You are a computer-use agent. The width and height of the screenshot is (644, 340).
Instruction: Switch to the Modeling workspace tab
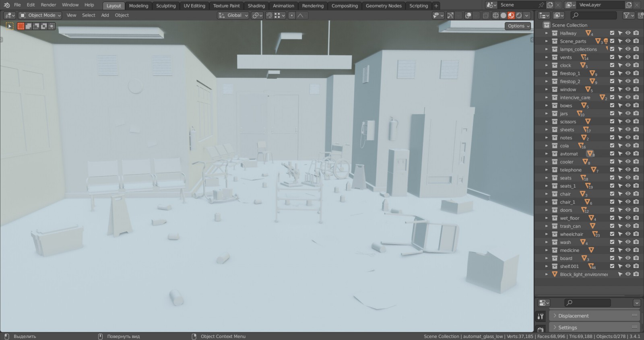138,6
